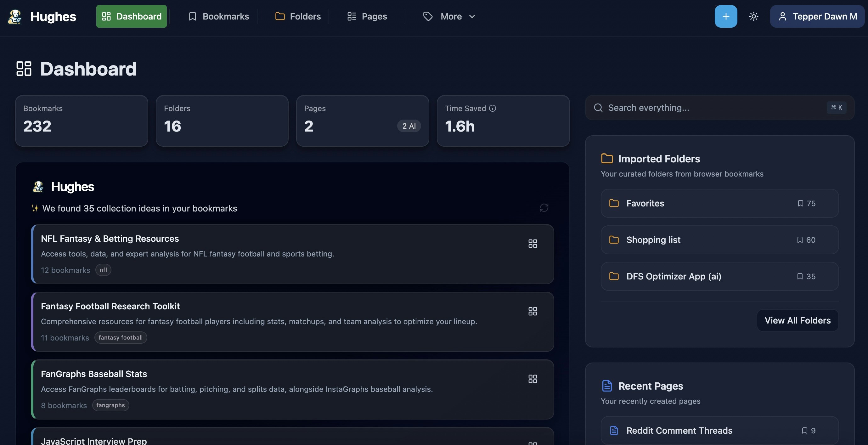Viewport: 868px width, 445px height.
Task: Click the Time Saved info icon
Action: point(492,109)
